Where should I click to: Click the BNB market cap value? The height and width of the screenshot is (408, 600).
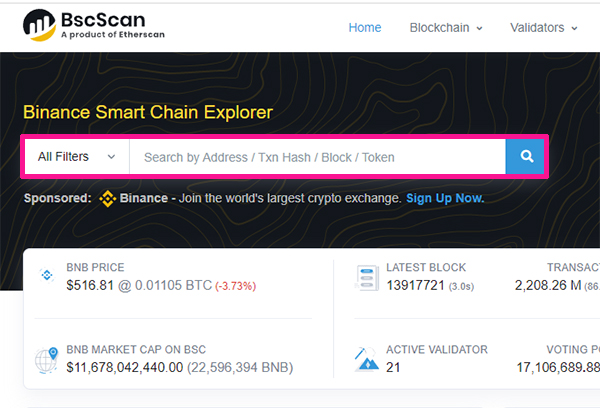point(125,368)
